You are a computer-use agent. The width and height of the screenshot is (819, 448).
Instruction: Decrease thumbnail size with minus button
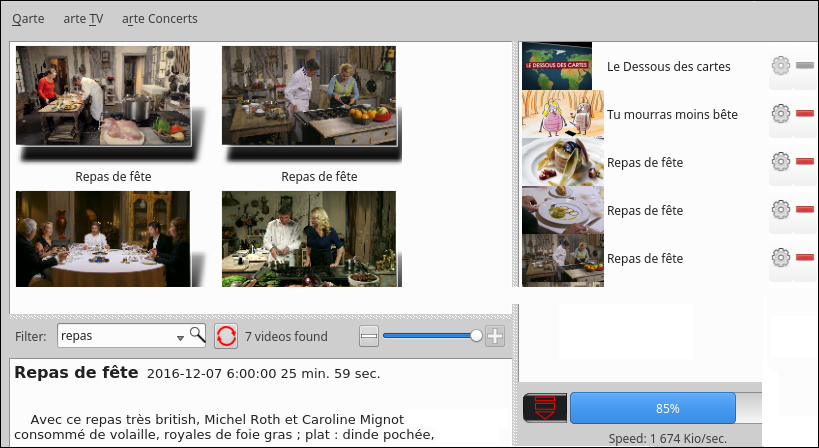coord(369,336)
